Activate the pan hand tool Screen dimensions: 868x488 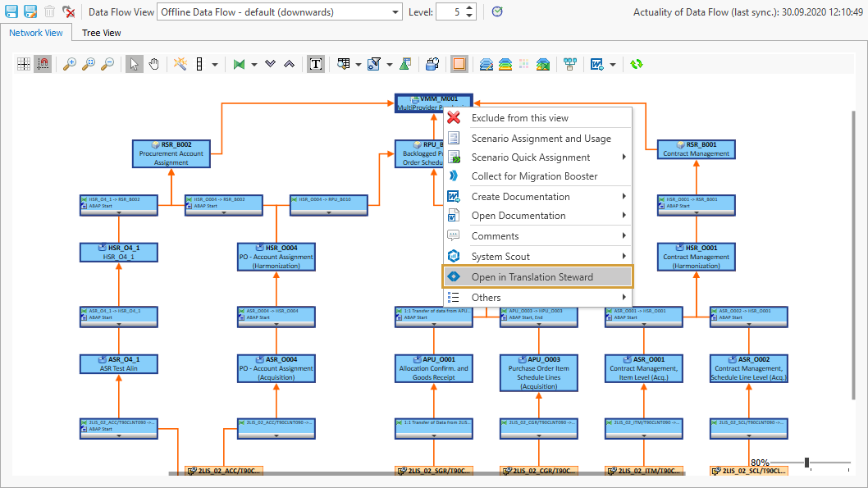153,63
